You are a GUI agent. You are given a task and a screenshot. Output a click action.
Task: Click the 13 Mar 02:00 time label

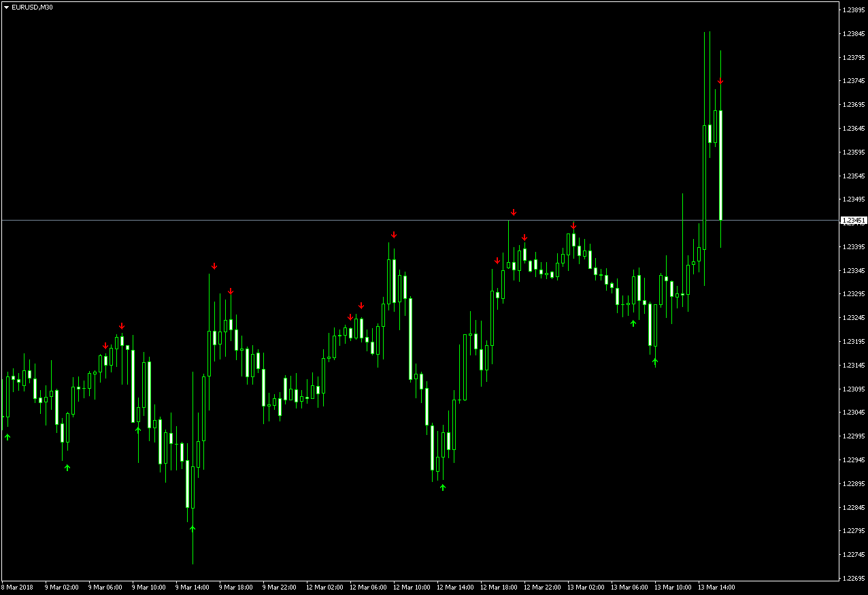(586, 588)
